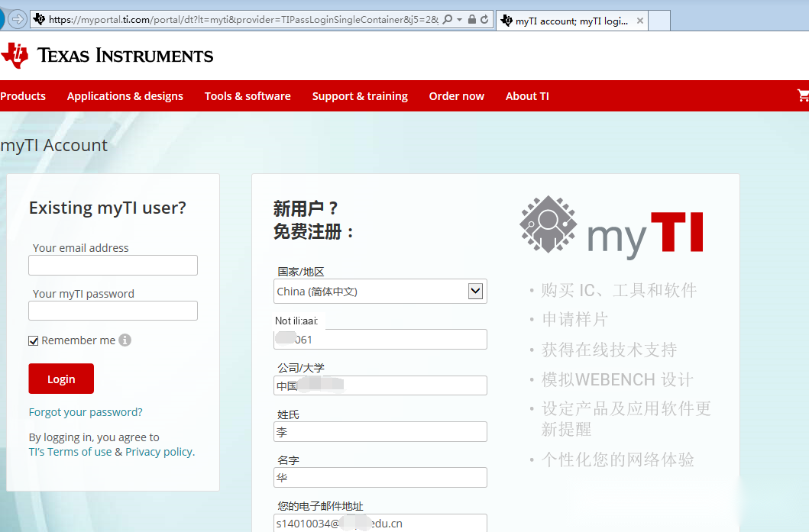
Task: Click the 名字 given name field
Action: 380,477
